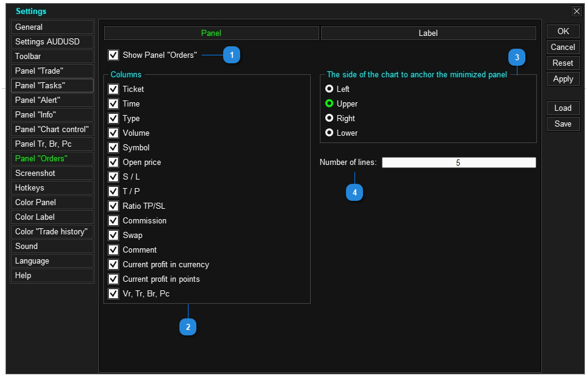
Task: Uncheck the T / P column checkbox
Action: pos(113,192)
